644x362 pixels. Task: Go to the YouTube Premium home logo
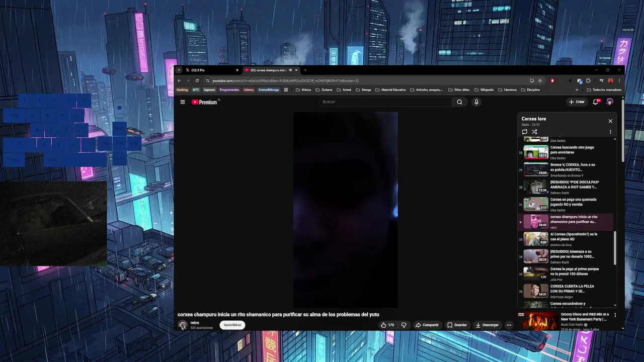[x=205, y=102]
